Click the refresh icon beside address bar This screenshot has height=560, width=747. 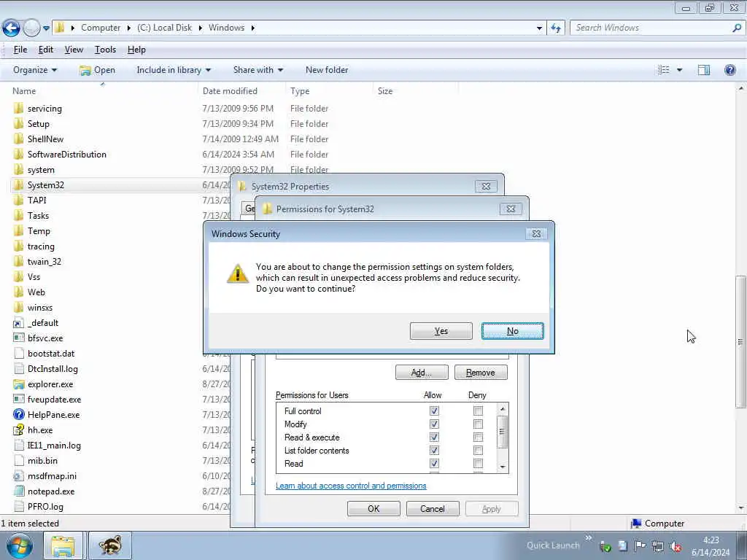click(556, 28)
